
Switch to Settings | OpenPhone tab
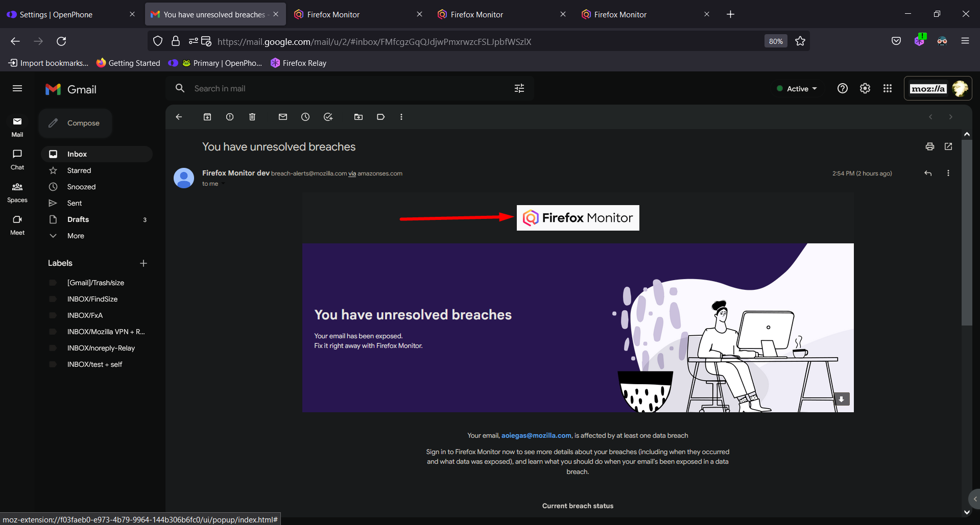pos(71,14)
